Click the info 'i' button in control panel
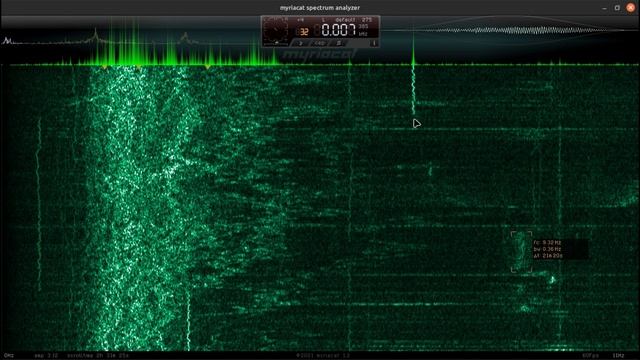 [374, 43]
